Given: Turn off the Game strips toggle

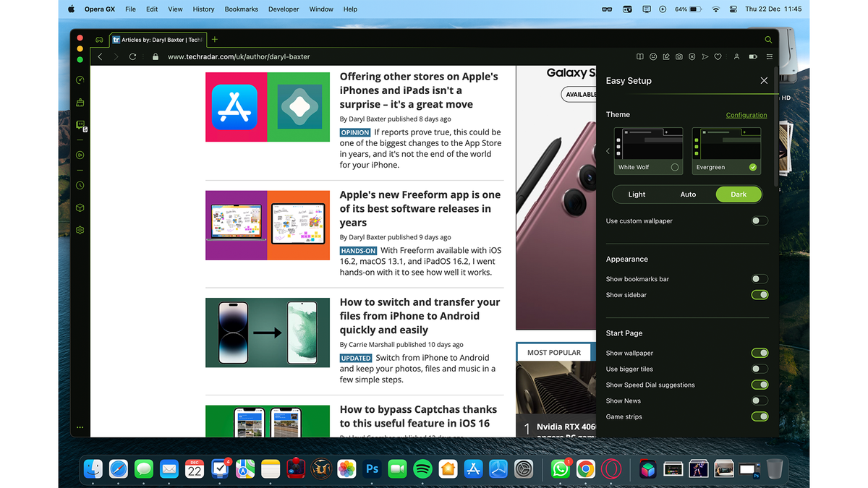Looking at the screenshot, I should [759, 416].
